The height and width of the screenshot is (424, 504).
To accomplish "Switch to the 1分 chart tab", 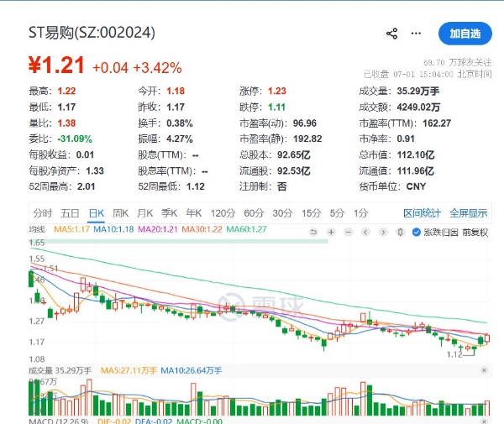I will [x=360, y=213].
